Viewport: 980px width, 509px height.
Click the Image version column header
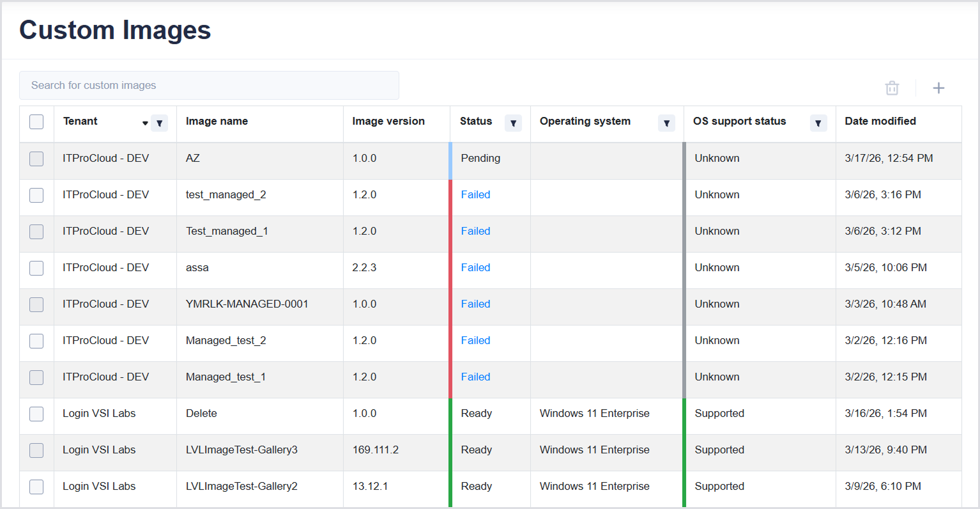pos(388,121)
